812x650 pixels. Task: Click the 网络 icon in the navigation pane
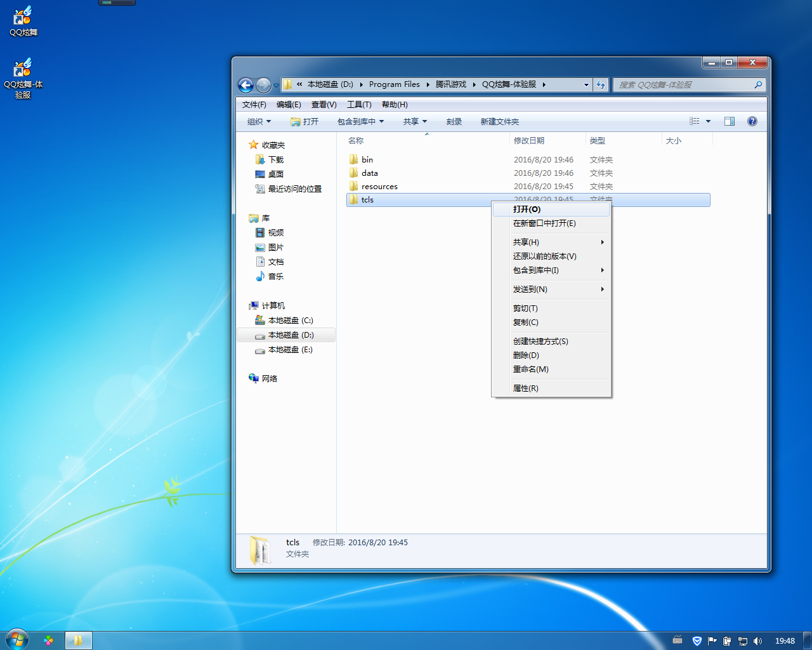(x=254, y=378)
